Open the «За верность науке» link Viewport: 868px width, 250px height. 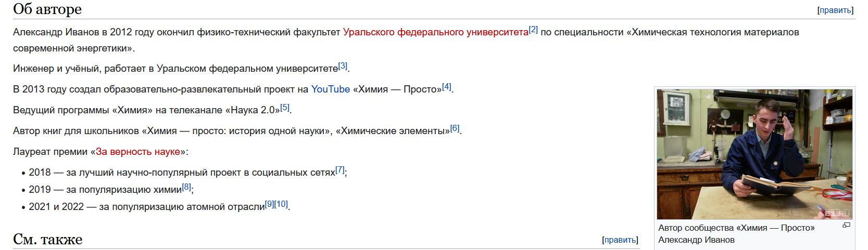tap(137, 152)
